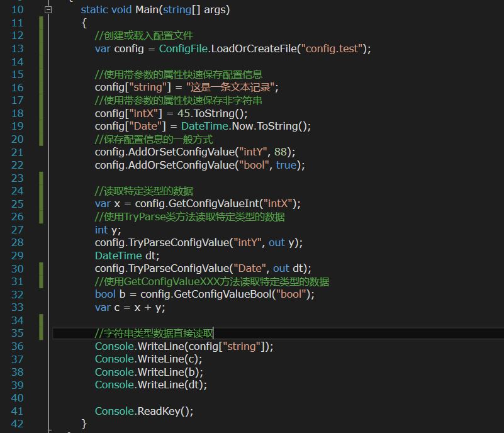Screen dimensions: 504x433
Task: Click the comment //字符串类型数据直接读取
Action: (154, 334)
